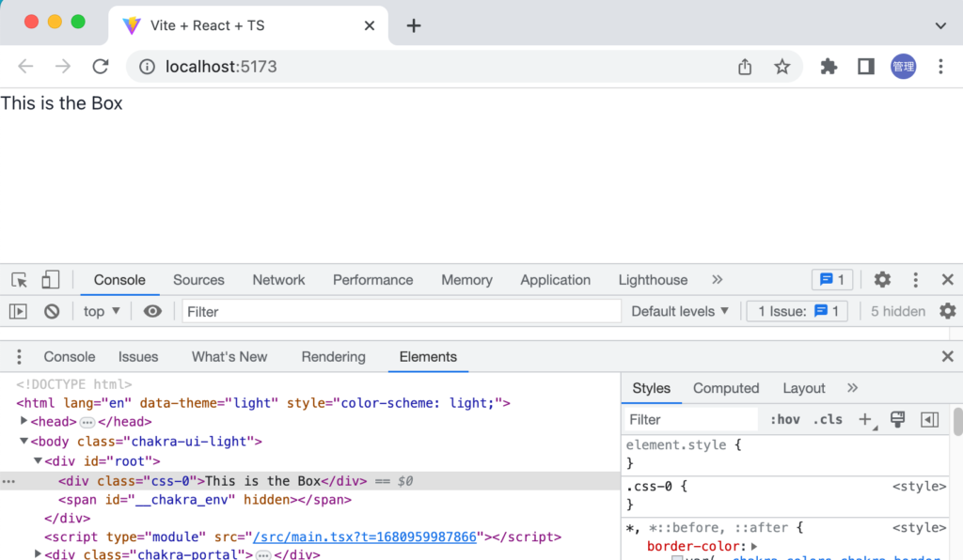Open the /src/main.tsx script link
Viewport: 963px width, 560px height.
click(x=365, y=537)
